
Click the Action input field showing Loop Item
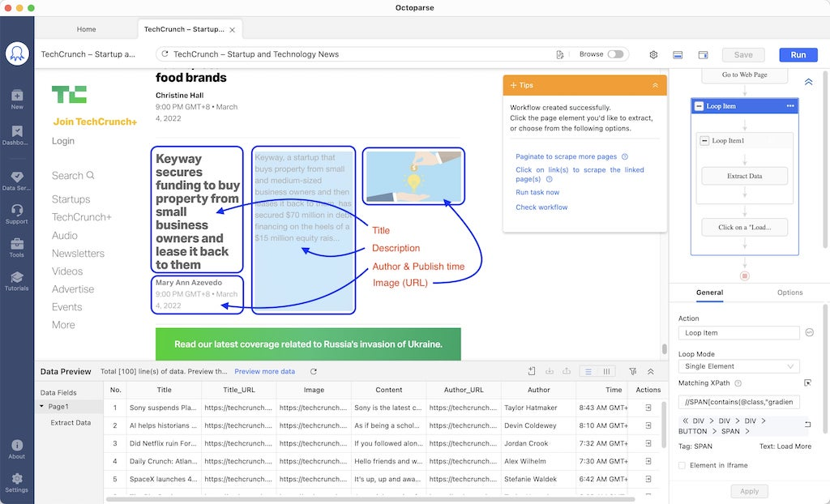pyautogui.click(x=739, y=333)
